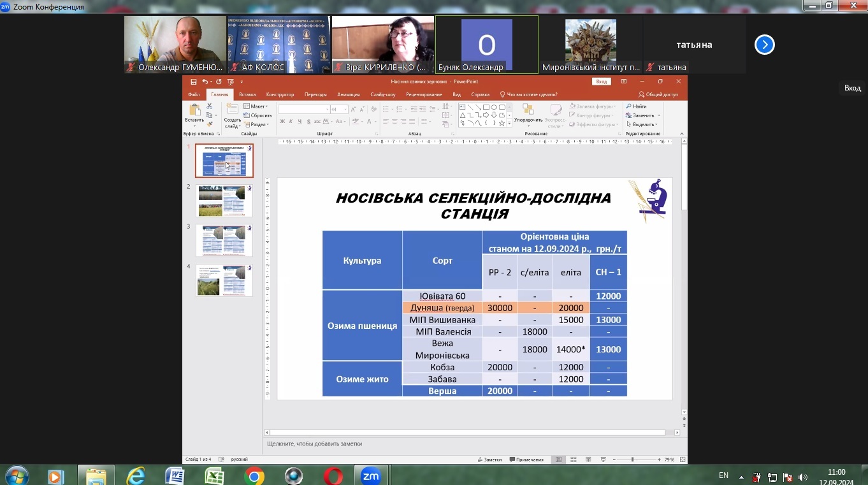This screenshot has width=868, height=485.
Task: Switch to the Слайд-шоу ribbon tab
Action: (x=383, y=94)
